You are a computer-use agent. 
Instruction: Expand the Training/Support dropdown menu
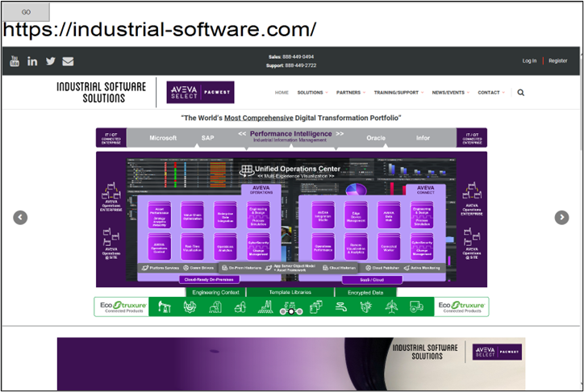pos(398,92)
